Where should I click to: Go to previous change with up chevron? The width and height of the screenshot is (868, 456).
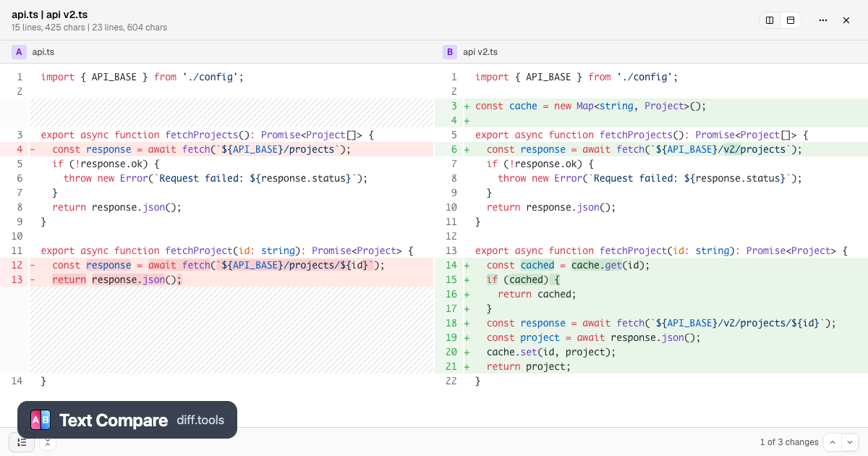coord(833,442)
